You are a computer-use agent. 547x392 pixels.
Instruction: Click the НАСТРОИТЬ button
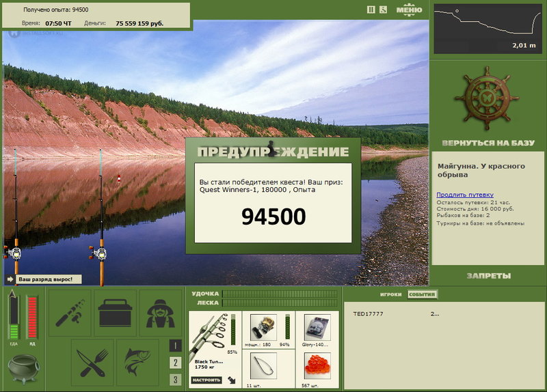(206, 380)
